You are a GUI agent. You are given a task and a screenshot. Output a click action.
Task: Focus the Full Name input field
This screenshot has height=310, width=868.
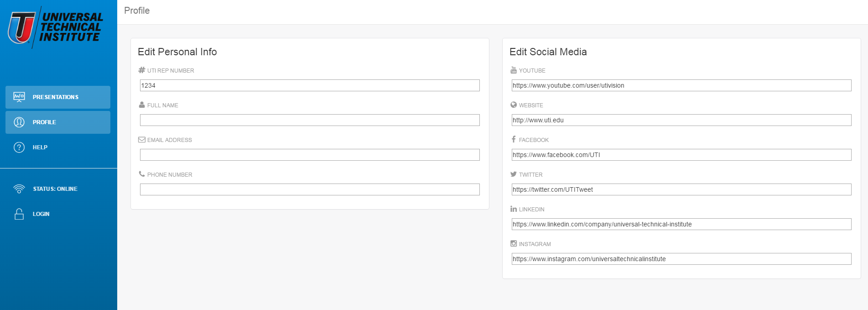click(310, 120)
